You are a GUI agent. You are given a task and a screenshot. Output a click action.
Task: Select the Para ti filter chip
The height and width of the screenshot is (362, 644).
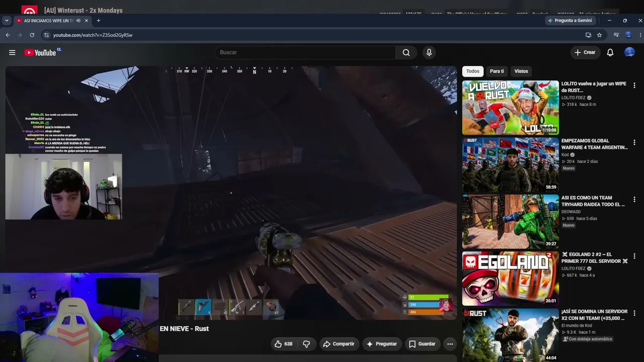tap(497, 71)
